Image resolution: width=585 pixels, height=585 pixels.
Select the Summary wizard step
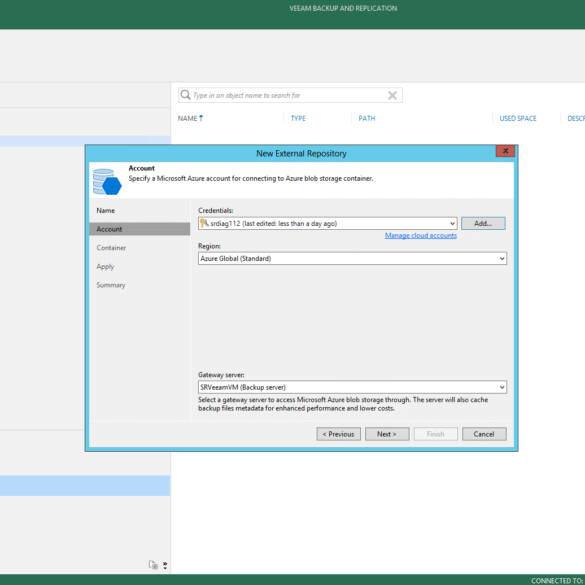click(111, 285)
